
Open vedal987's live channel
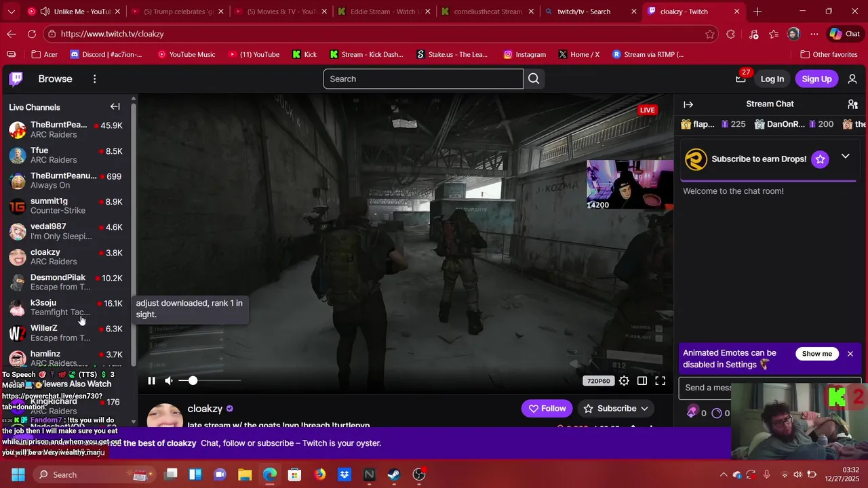click(66, 231)
